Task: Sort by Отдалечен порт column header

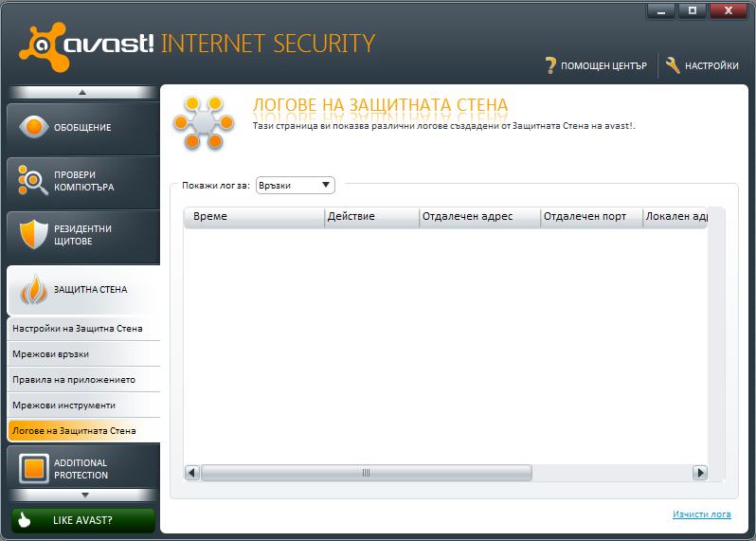Action: (591, 217)
